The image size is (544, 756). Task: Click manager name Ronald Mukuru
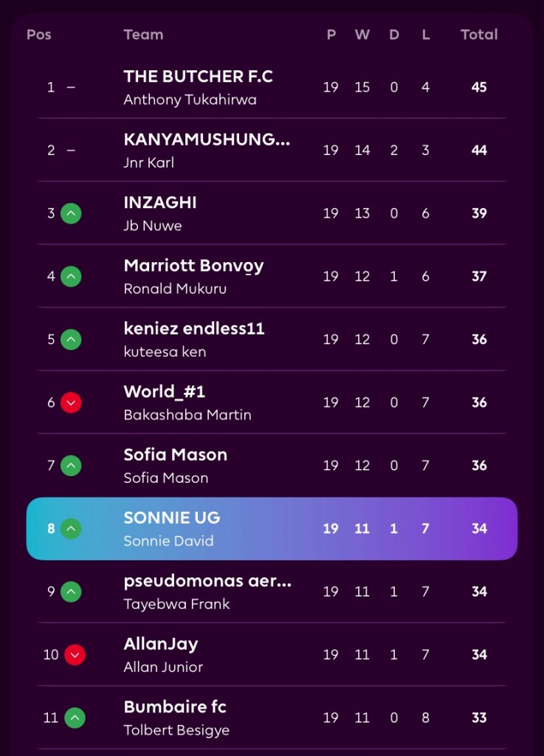pyautogui.click(x=175, y=289)
